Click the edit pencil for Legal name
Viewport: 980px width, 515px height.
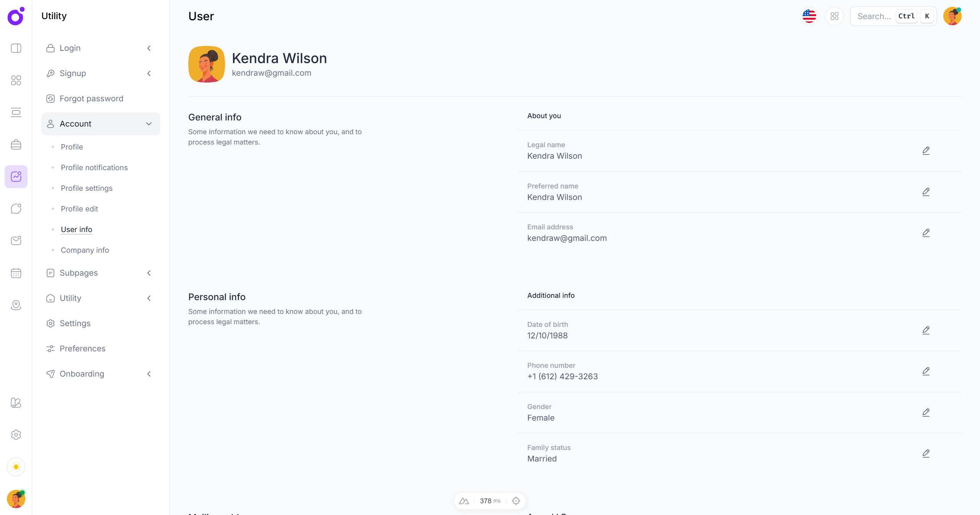926,151
